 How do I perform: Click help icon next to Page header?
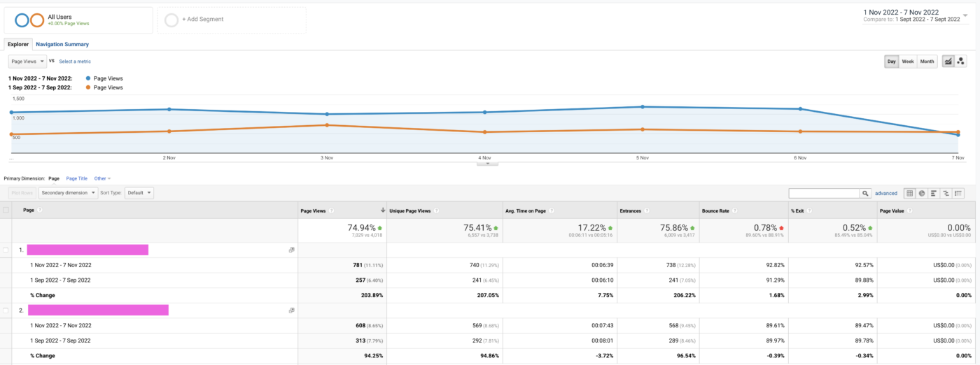[x=39, y=210]
